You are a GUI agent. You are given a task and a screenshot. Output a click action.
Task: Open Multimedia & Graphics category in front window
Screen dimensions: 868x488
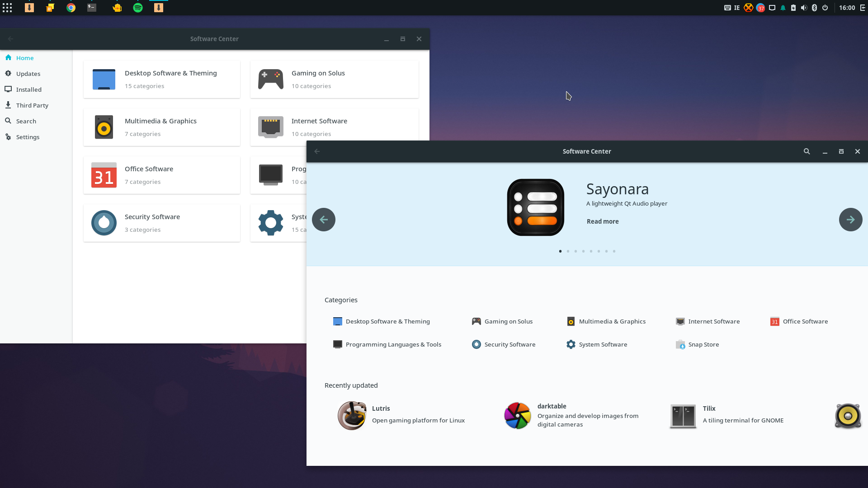tap(606, 321)
